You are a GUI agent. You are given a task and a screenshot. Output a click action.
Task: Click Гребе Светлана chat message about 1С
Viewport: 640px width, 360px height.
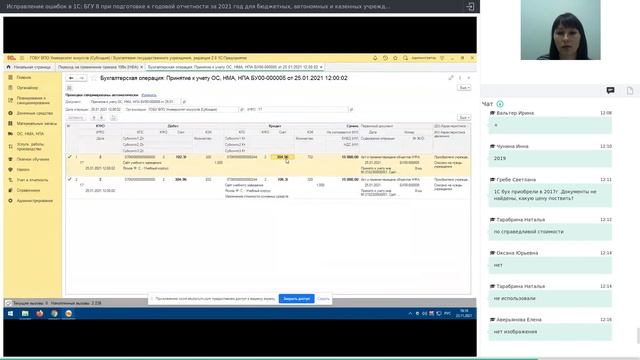click(550, 195)
